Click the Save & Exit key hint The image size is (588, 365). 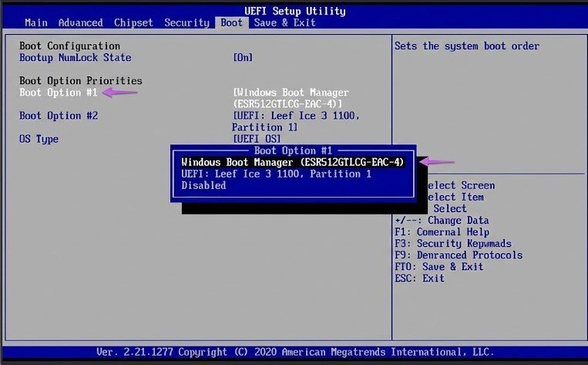(x=438, y=266)
